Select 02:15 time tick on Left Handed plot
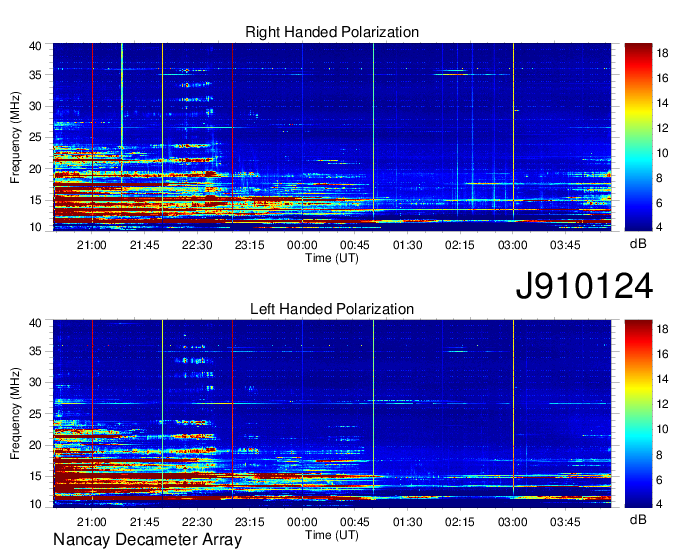Image resolution: width=680 pixels, height=552 pixels. point(460,522)
